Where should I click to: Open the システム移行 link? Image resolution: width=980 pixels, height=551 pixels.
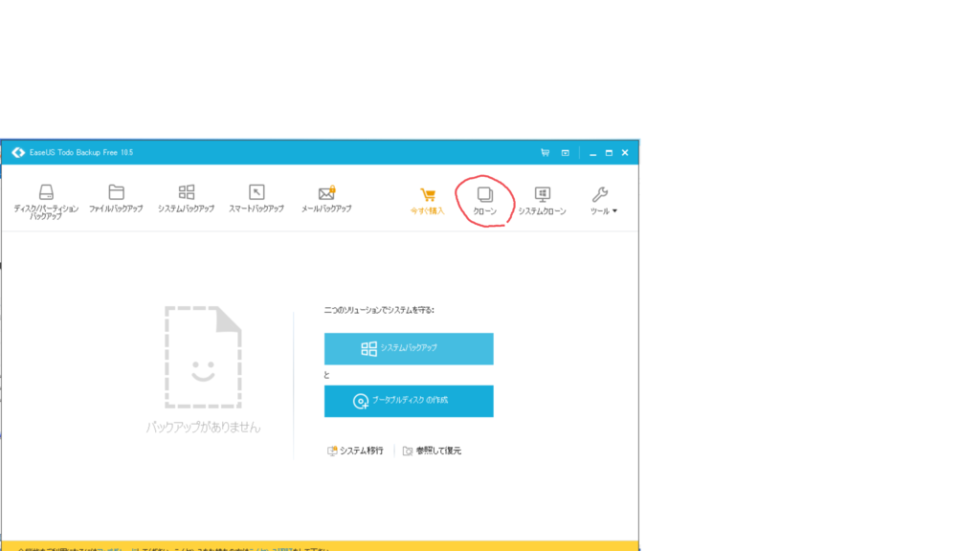coord(355,451)
